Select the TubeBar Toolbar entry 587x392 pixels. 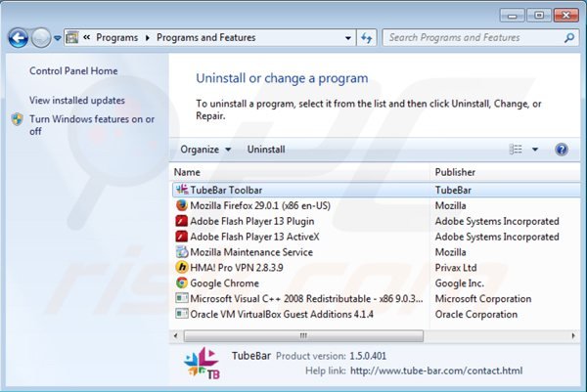pyautogui.click(x=377, y=190)
